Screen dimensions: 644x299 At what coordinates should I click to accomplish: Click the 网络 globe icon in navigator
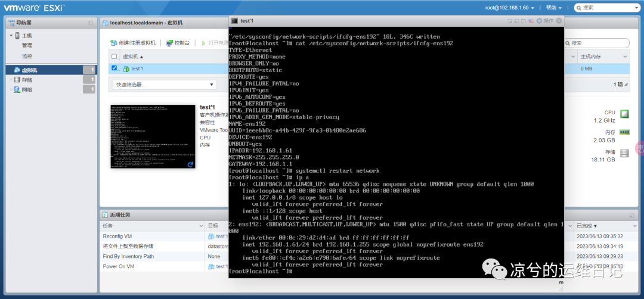(x=17, y=89)
